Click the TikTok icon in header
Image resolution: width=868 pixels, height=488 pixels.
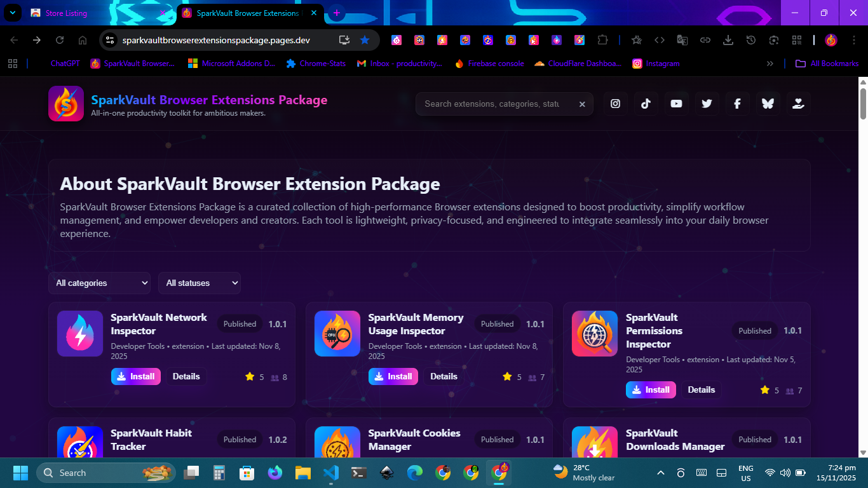tap(646, 104)
